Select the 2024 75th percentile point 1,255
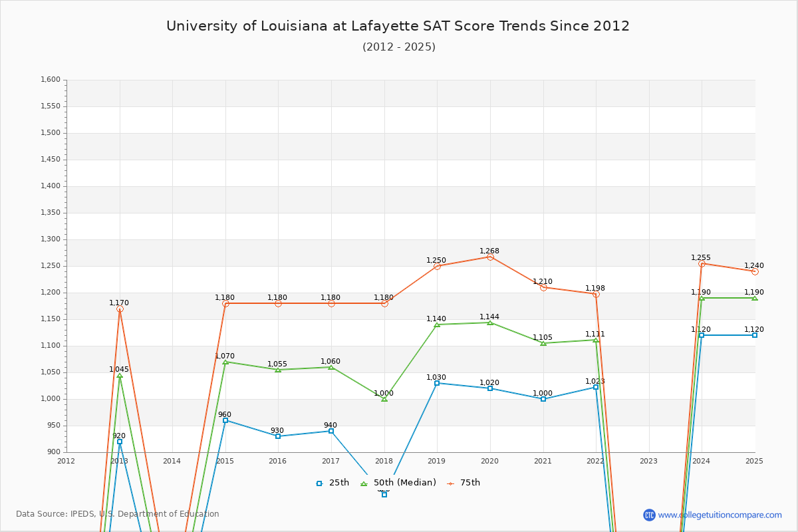 (x=702, y=263)
